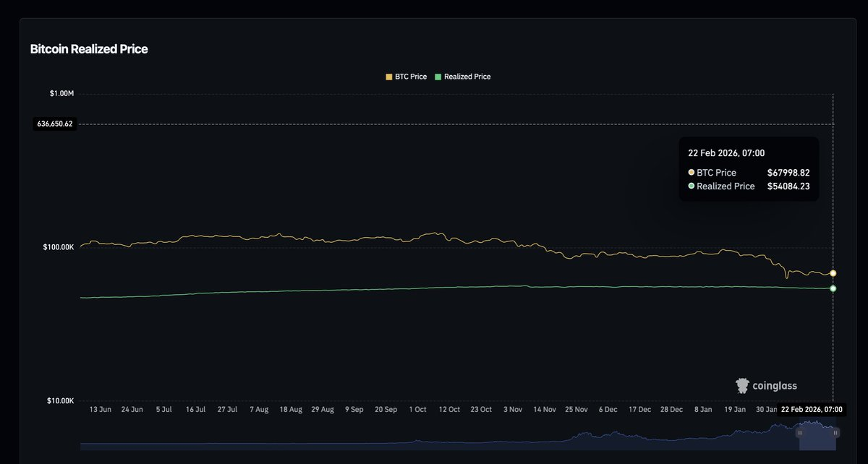
Task: Click the 636,650.62 crosshair value label
Action: click(54, 124)
